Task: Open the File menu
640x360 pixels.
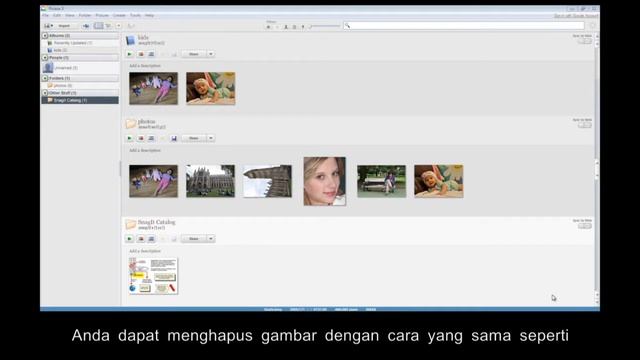Action: coord(45,16)
